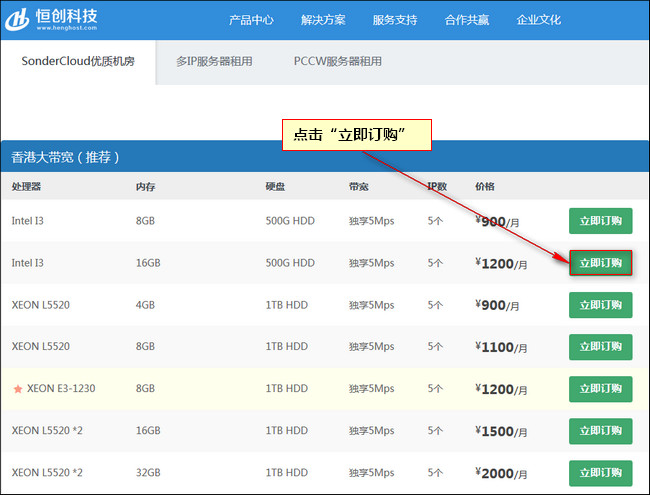Click the www.henghost.com text
650x495 pixels.
click(67, 28)
